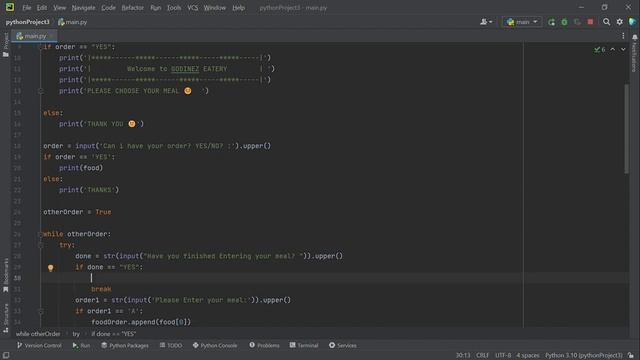The height and width of the screenshot is (360, 640).
Task: Open the Notifications tool window
Action: (634, 53)
